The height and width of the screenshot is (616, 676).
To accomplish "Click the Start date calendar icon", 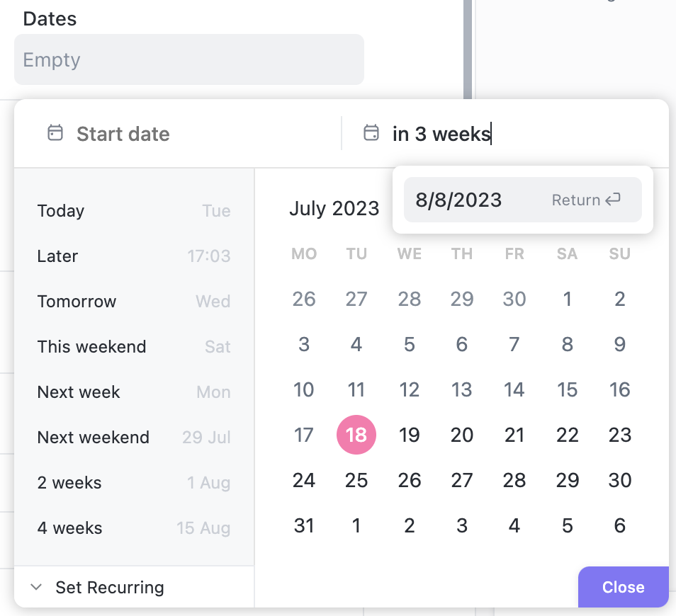I will coord(55,133).
